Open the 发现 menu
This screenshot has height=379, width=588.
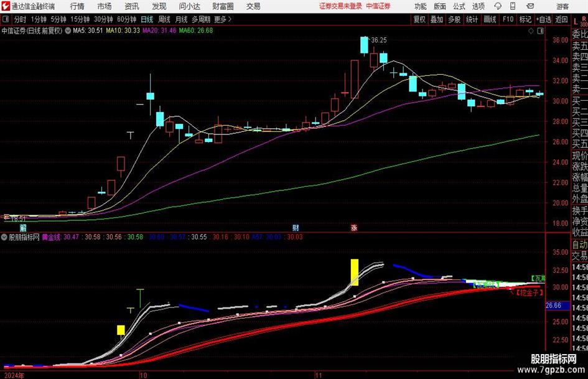coord(159,6)
